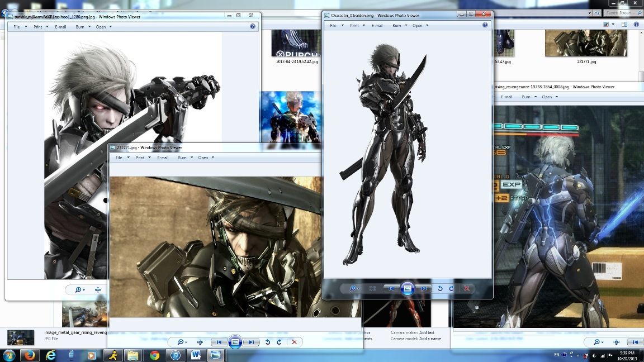Open Internet Explorer from taskbar

point(50,355)
